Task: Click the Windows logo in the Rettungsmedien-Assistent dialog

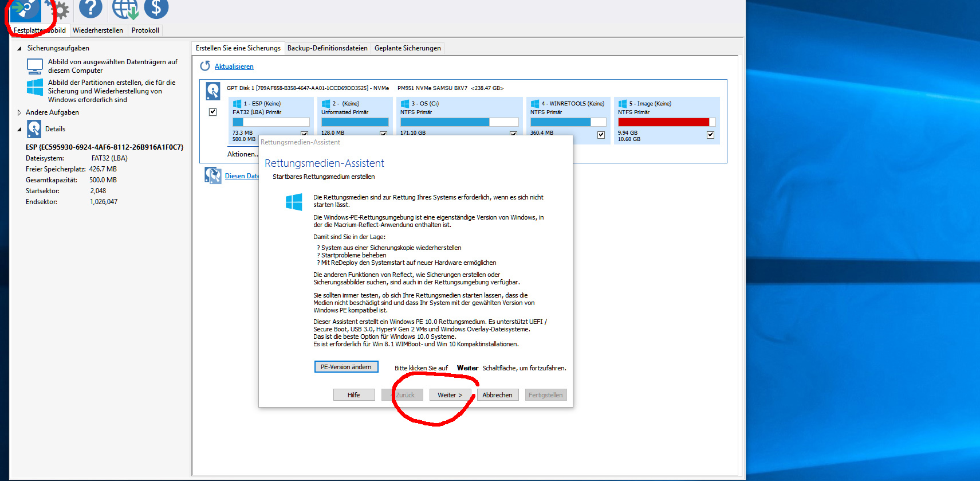Action: click(x=294, y=202)
